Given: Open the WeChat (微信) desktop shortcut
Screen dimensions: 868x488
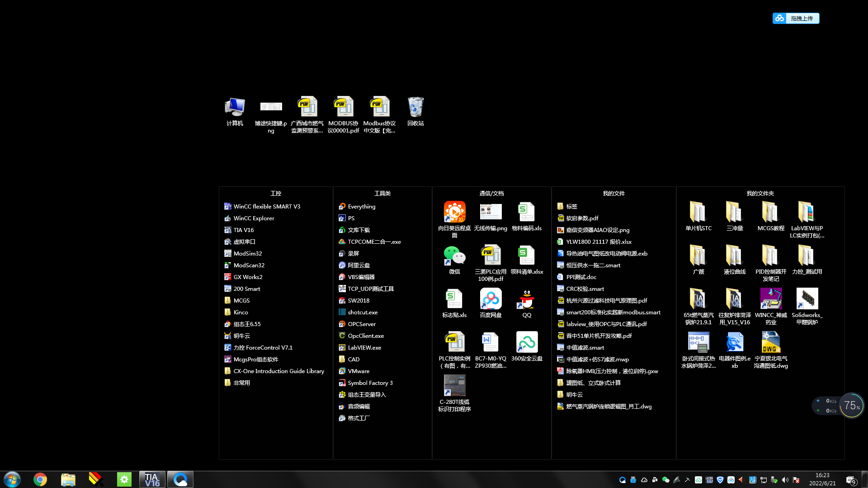Looking at the screenshot, I should [x=454, y=256].
